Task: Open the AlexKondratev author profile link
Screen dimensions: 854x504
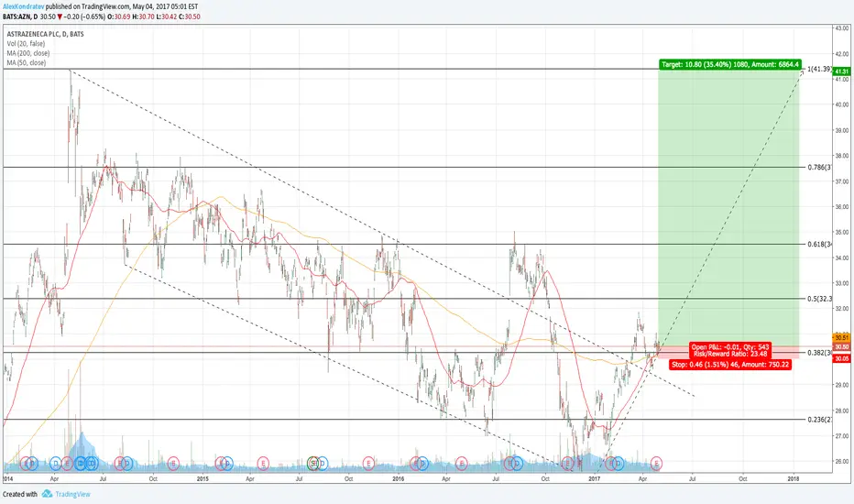Action: (23, 6)
